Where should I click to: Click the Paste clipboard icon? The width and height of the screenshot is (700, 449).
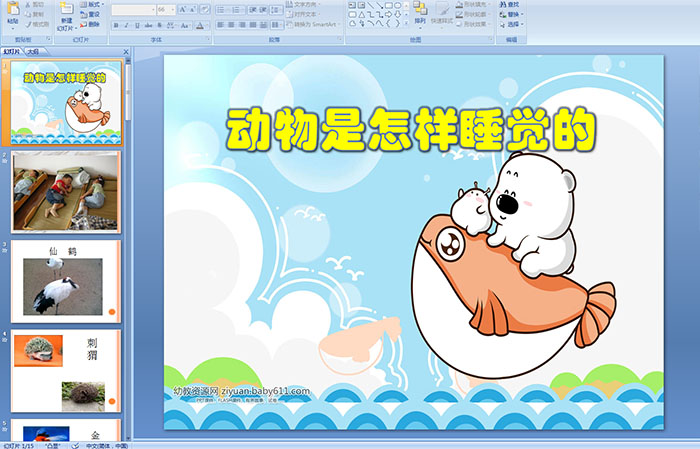point(13,10)
